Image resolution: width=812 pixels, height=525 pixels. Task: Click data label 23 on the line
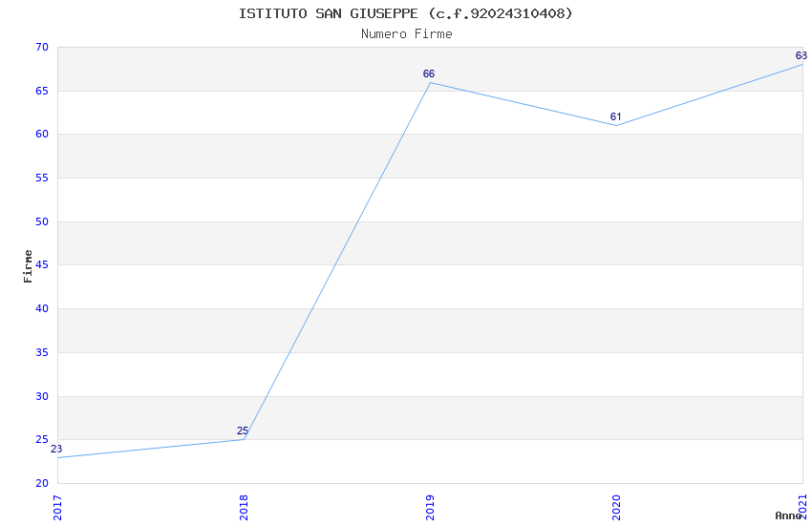(x=56, y=449)
